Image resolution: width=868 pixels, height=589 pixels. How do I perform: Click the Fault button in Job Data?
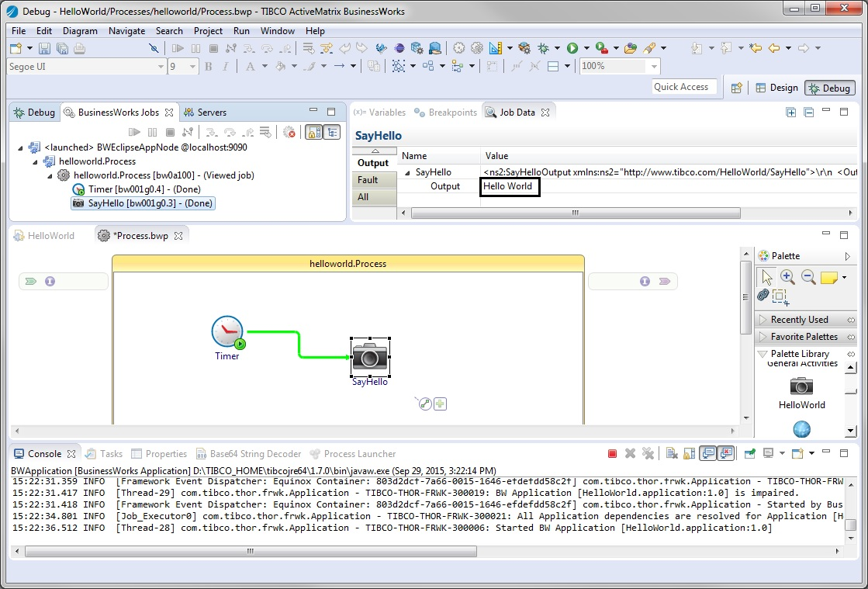pyautogui.click(x=368, y=180)
